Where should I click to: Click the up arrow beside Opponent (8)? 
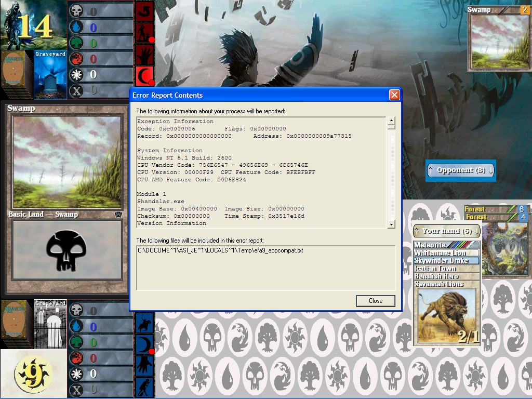pos(431,170)
